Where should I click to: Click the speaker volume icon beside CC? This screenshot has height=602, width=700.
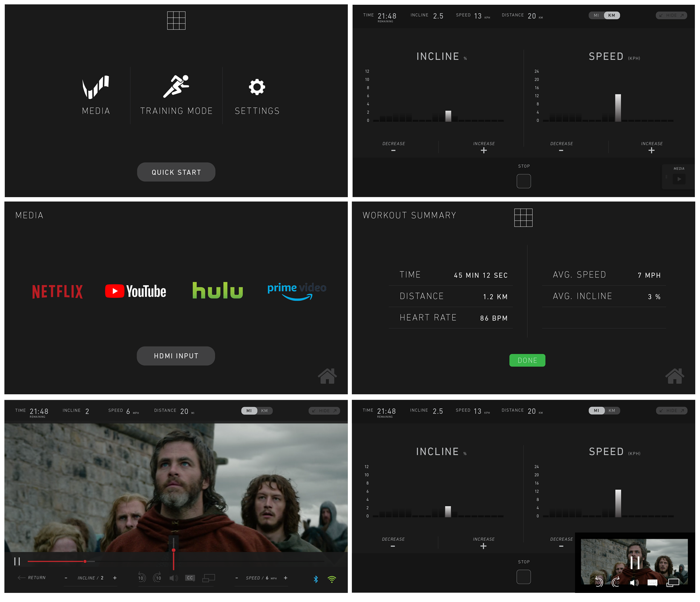tap(174, 578)
